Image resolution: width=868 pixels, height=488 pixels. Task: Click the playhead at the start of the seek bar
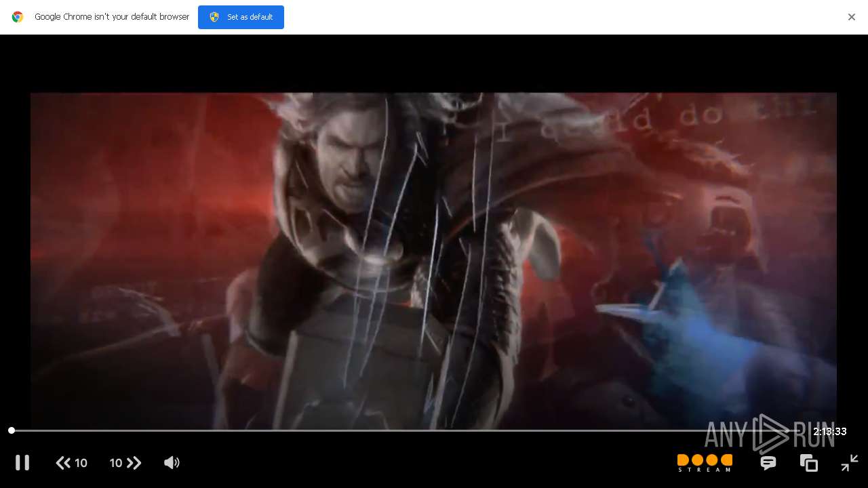[12, 430]
